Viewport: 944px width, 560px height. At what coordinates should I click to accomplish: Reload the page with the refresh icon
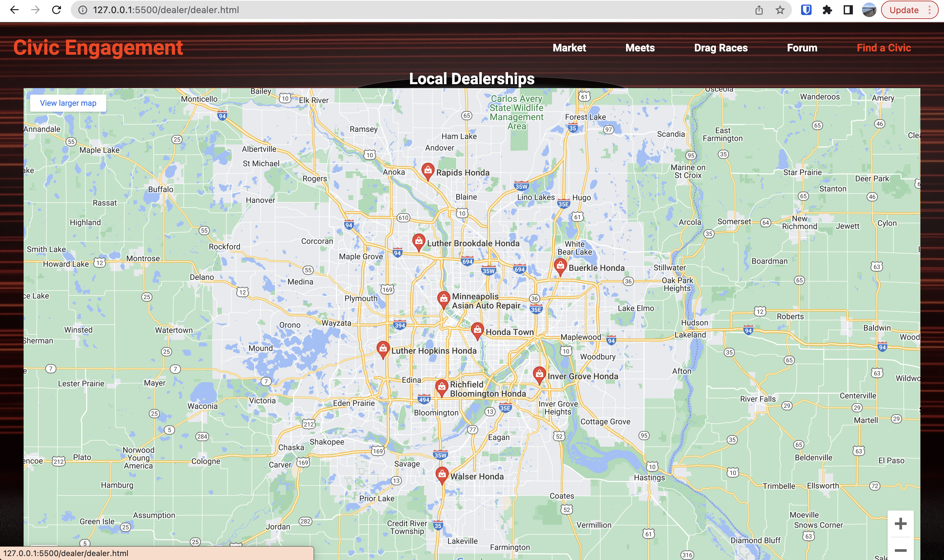point(57,10)
